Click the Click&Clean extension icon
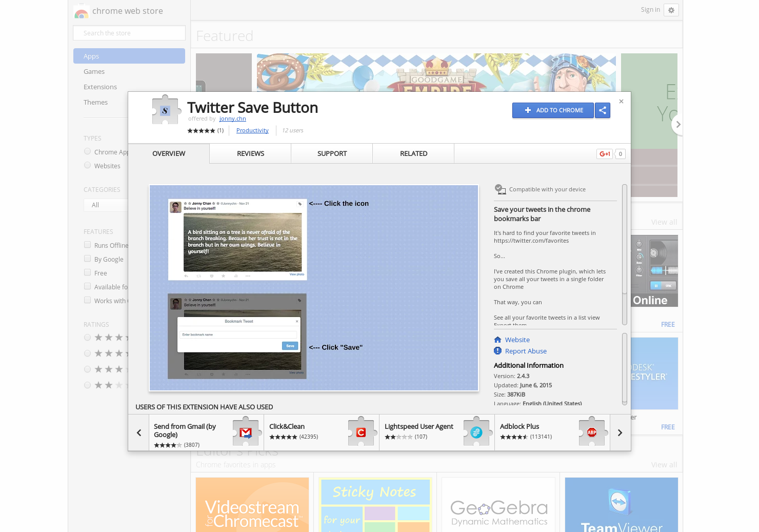This screenshot has width=759, height=532. click(x=362, y=432)
